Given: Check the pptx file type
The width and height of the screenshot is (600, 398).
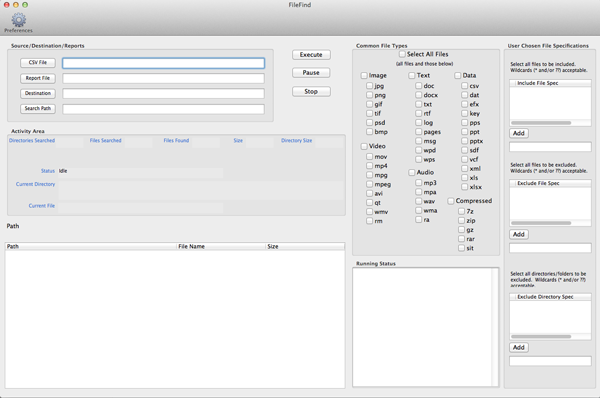Looking at the screenshot, I should point(465,141).
